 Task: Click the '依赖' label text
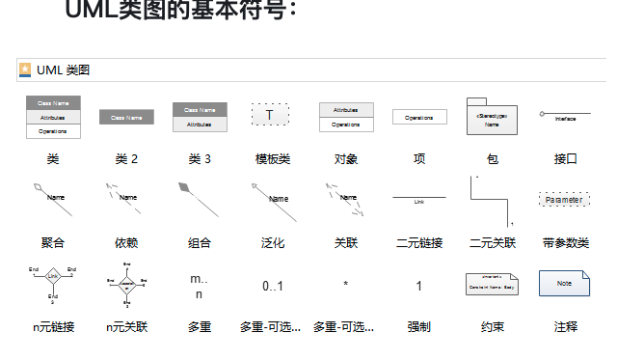tap(126, 243)
